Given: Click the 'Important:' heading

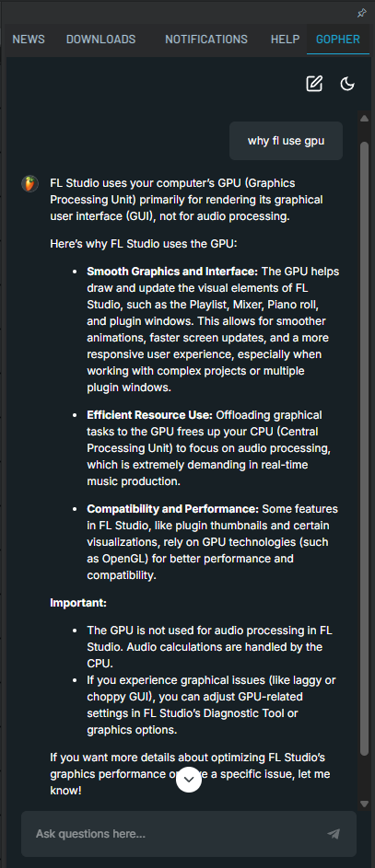Looking at the screenshot, I should 78,603.
